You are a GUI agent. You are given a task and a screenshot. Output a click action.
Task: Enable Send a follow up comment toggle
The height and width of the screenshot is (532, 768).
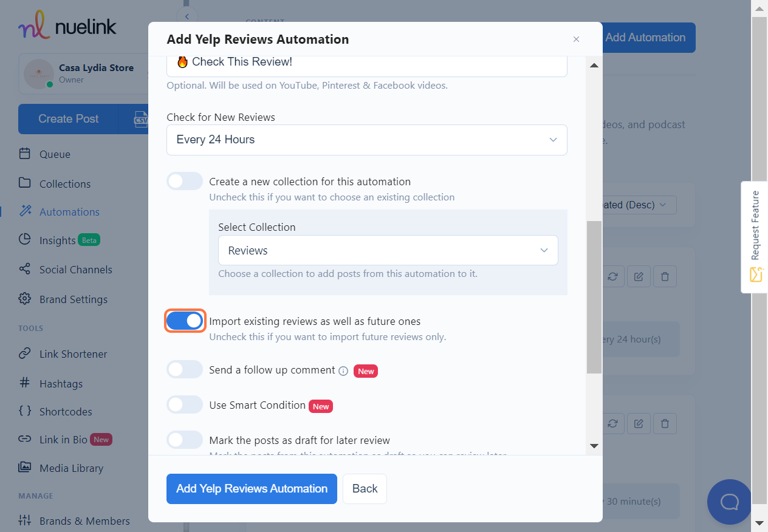[x=185, y=369]
